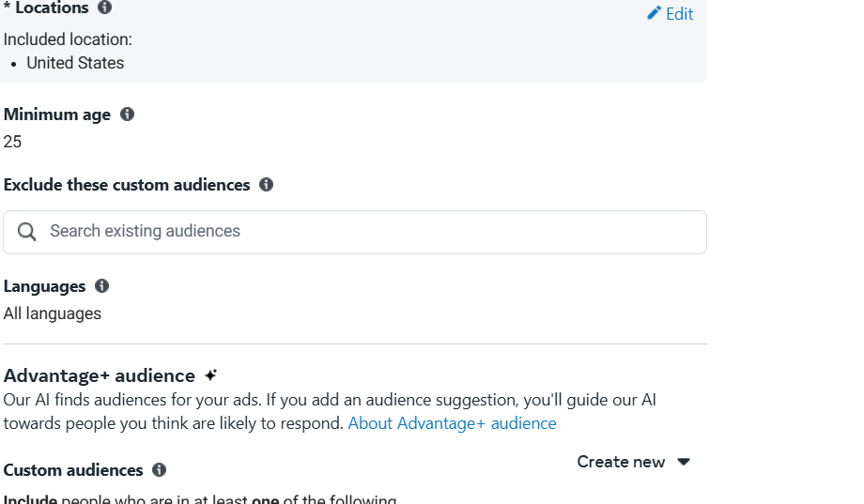This screenshot has height=504, width=864.
Task: Show info for Exclude these custom audiences
Action: pyautogui.click(x=266, y=185)
